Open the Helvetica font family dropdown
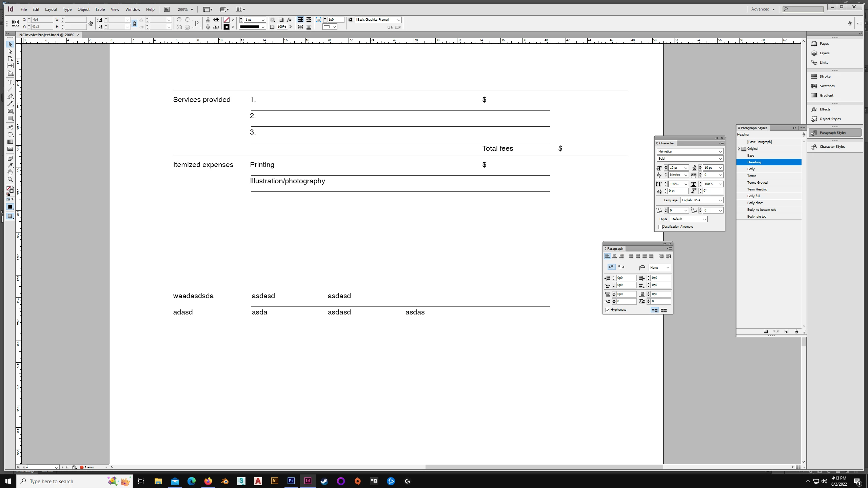 (x=720, y=151)
